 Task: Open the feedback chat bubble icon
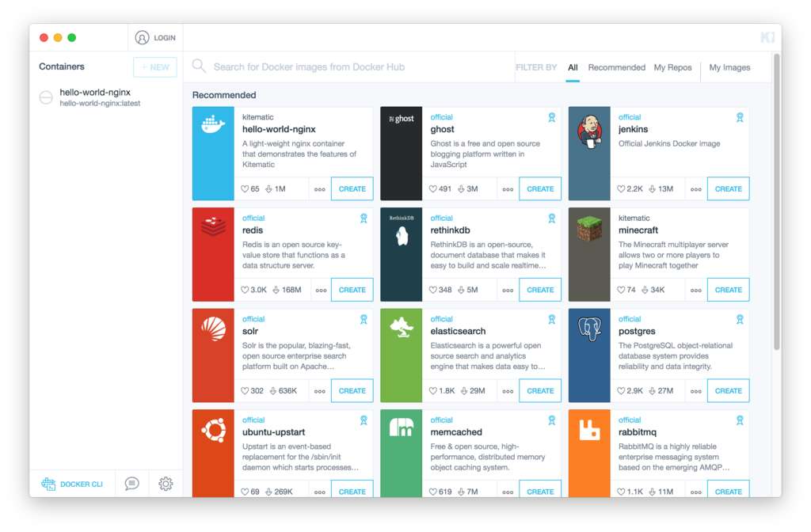tap(132, 484)
